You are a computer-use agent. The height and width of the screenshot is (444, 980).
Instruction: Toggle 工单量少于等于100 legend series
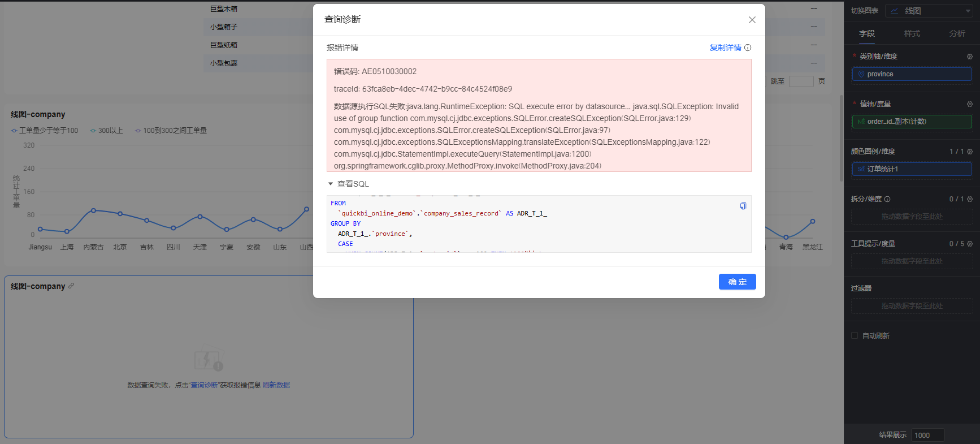tap(45, 131)
